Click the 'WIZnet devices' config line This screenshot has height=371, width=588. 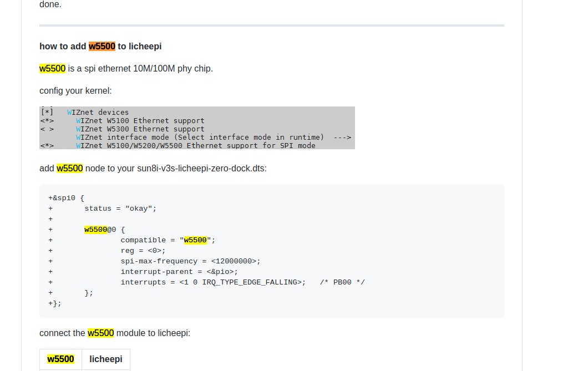point(98,113)
